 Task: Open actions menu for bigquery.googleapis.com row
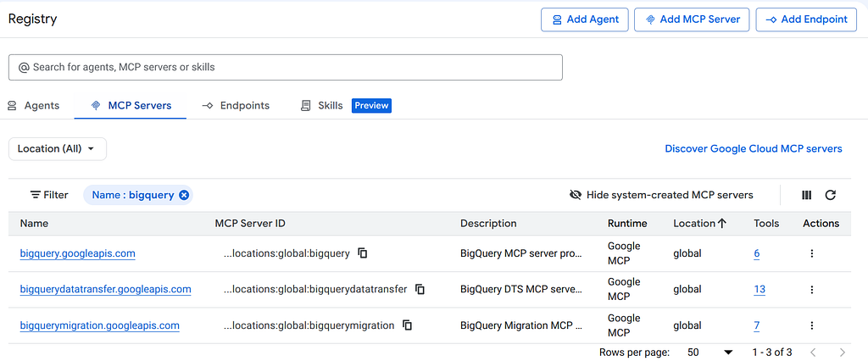pos(811,253)
